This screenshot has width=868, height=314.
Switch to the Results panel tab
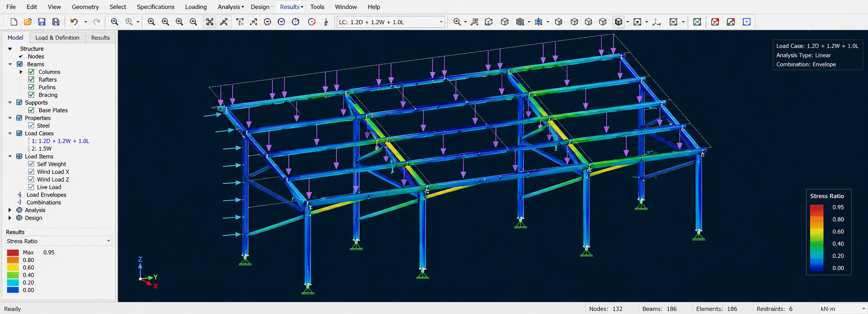100,37
